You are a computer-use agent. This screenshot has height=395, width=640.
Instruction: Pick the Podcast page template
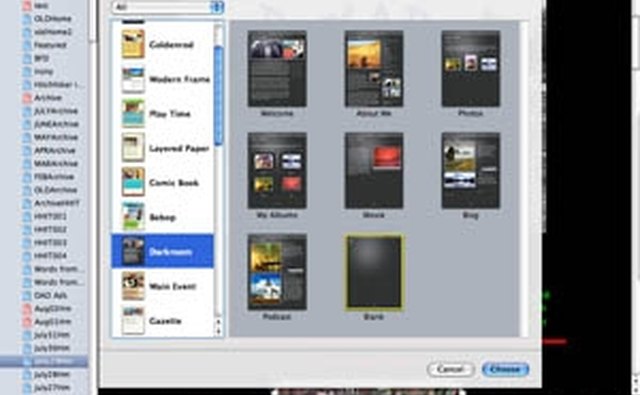(277, 272)
